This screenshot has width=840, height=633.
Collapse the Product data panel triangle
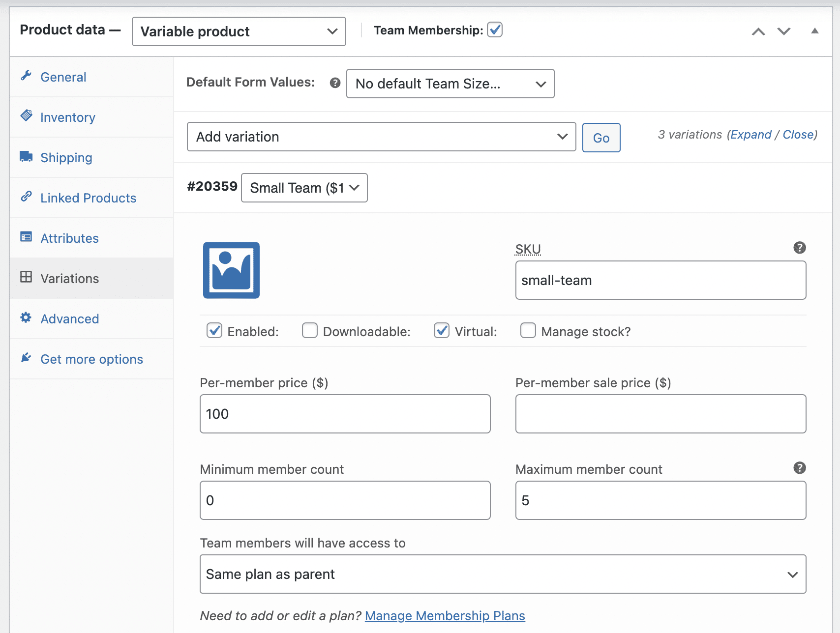(x=814, y=31)
